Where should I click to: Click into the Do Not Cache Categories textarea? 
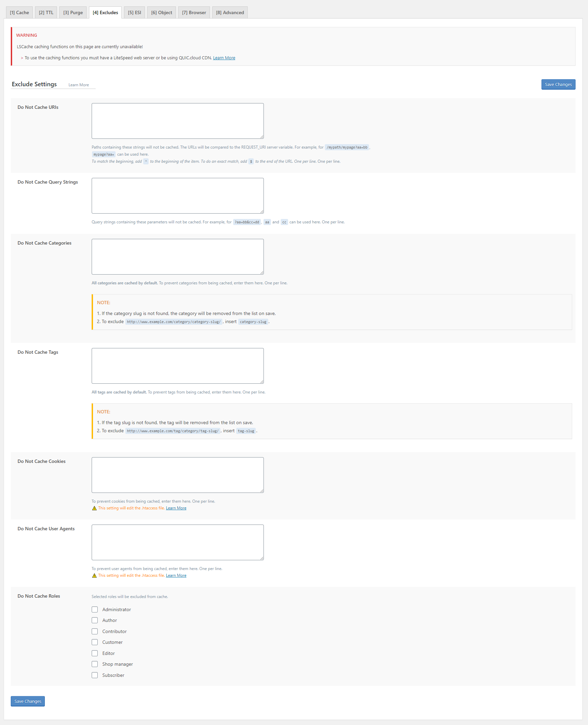click(178, 257)
